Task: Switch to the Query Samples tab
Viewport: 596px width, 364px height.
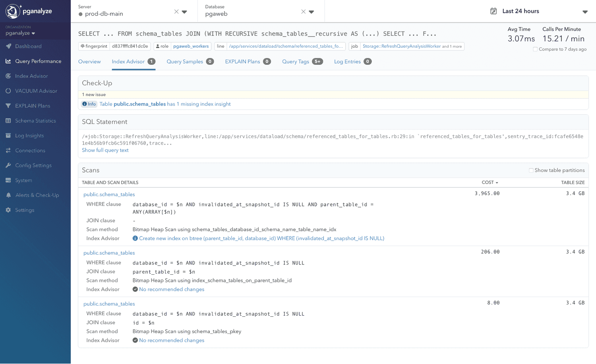Action: point(185,62)
